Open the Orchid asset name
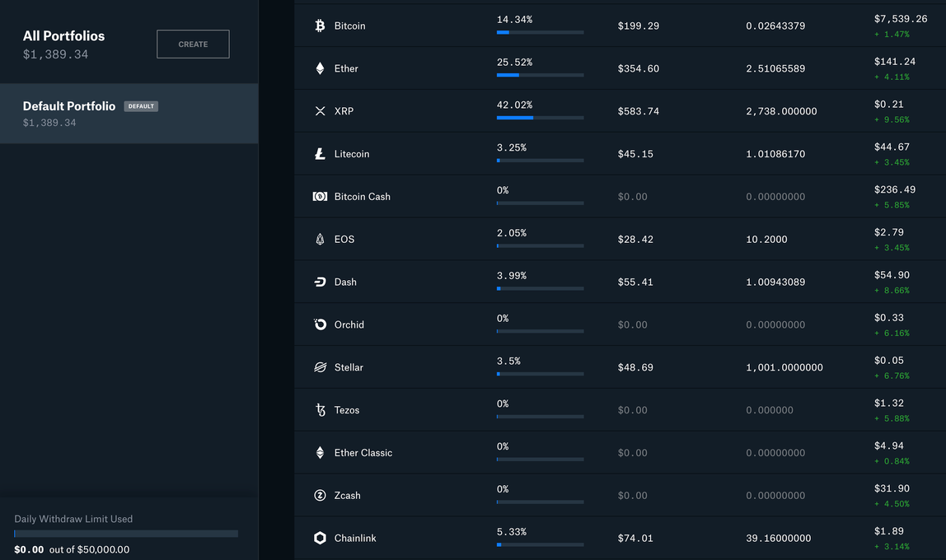Screen dimensions: 946x560 tap(349, 325)
